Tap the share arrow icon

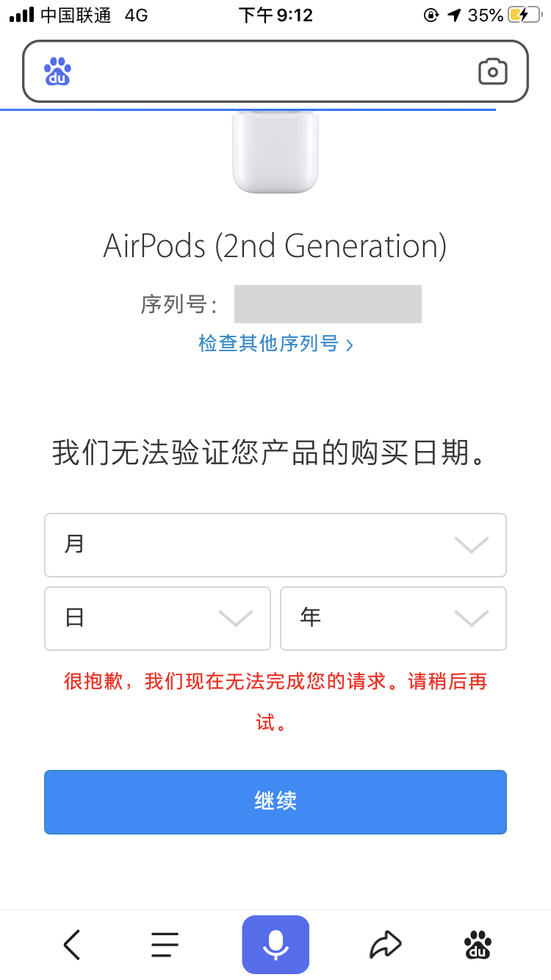(x=386, y=945)
